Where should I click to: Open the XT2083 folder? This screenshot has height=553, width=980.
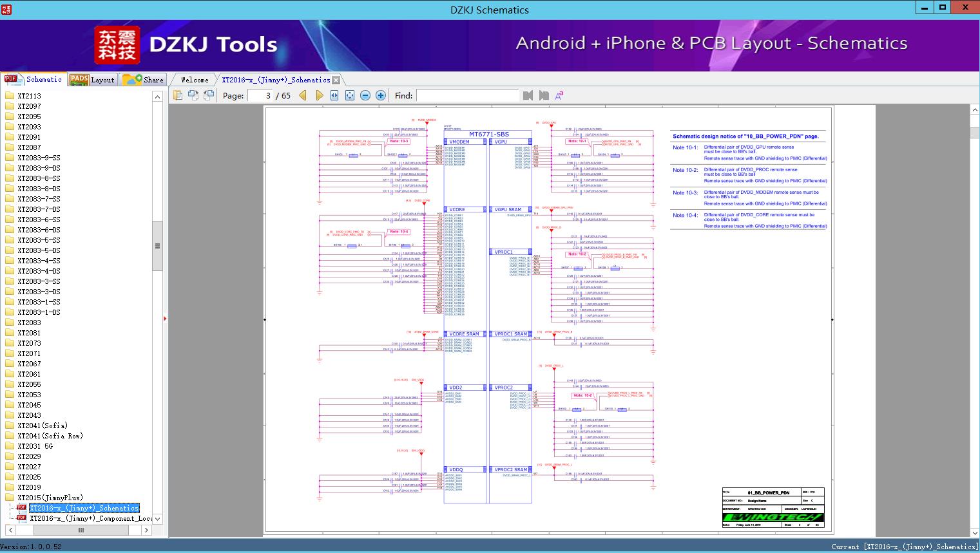point(23,323)
